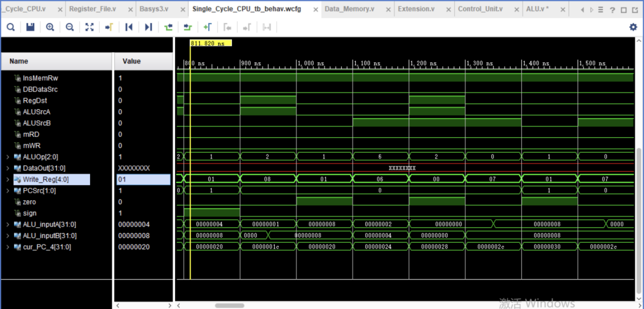
Task: Maximize the waveform window pane
Action: pos(624,10)
